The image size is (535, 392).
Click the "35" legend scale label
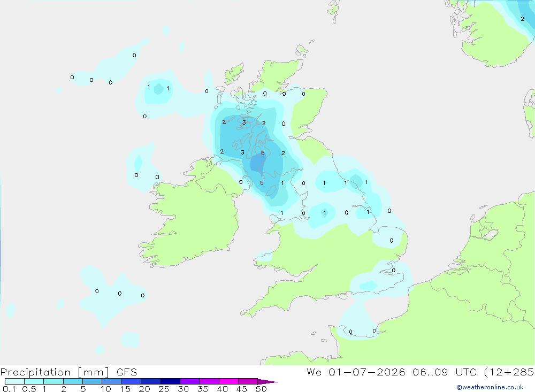(x=203, y=389)
